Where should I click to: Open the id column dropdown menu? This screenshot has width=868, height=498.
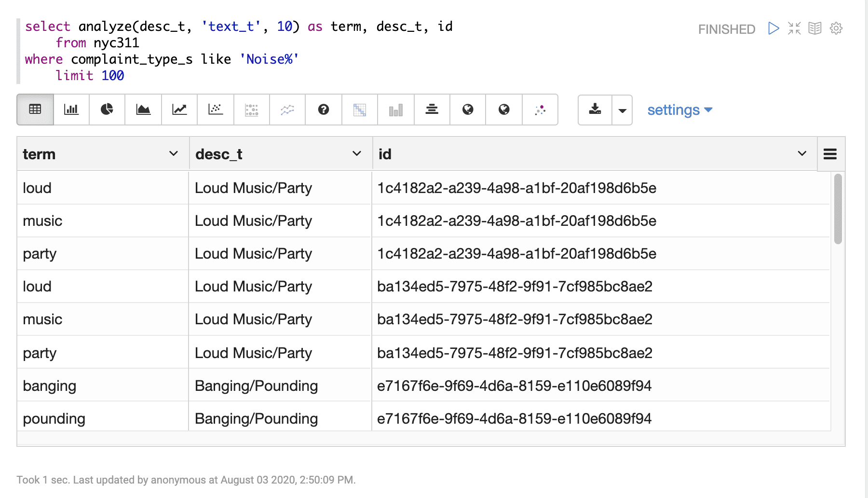pos(802,153)
